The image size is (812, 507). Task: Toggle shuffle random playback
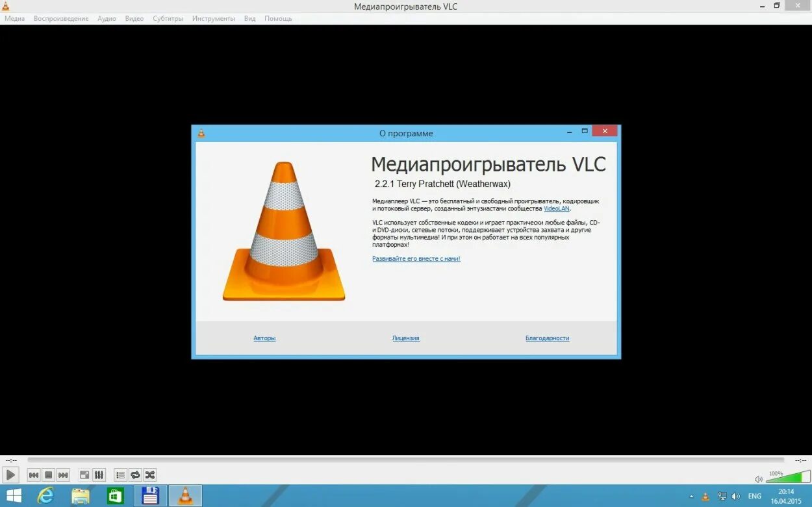(150, 475)
